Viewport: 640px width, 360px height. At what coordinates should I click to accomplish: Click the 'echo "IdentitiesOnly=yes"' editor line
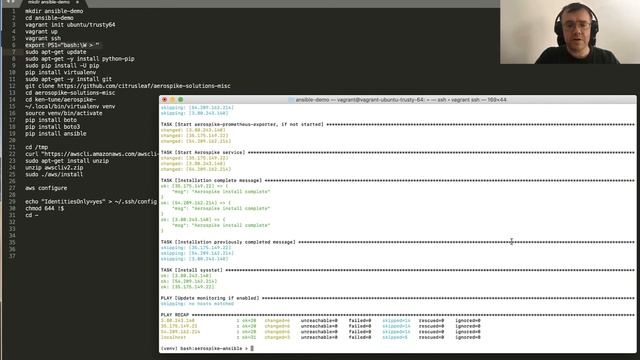[91, 202]
